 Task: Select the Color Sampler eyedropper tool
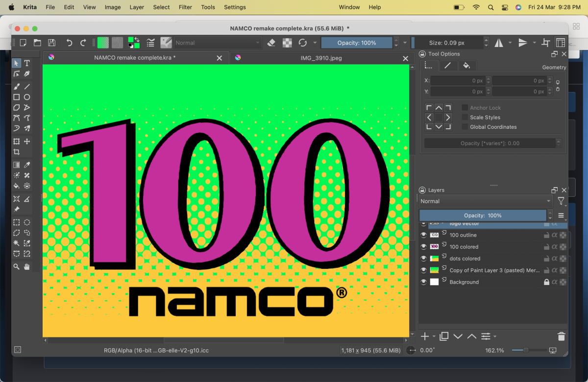click(27, 165)
